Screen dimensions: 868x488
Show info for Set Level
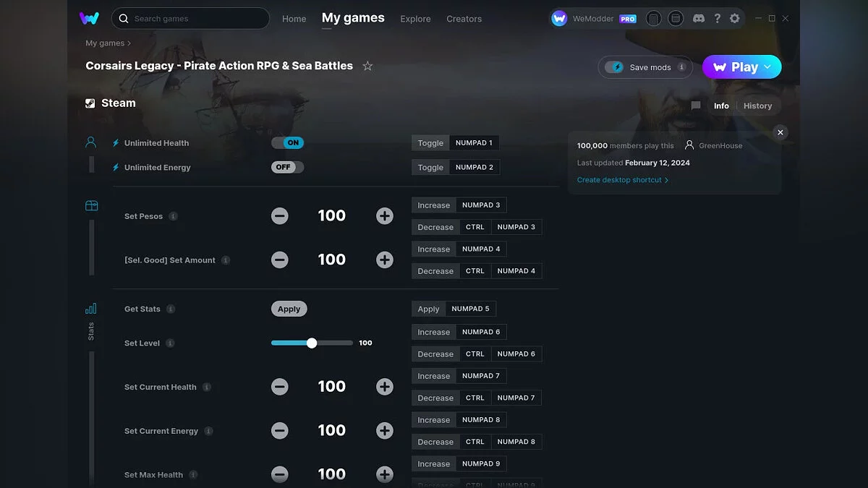[x=170, y=343]
